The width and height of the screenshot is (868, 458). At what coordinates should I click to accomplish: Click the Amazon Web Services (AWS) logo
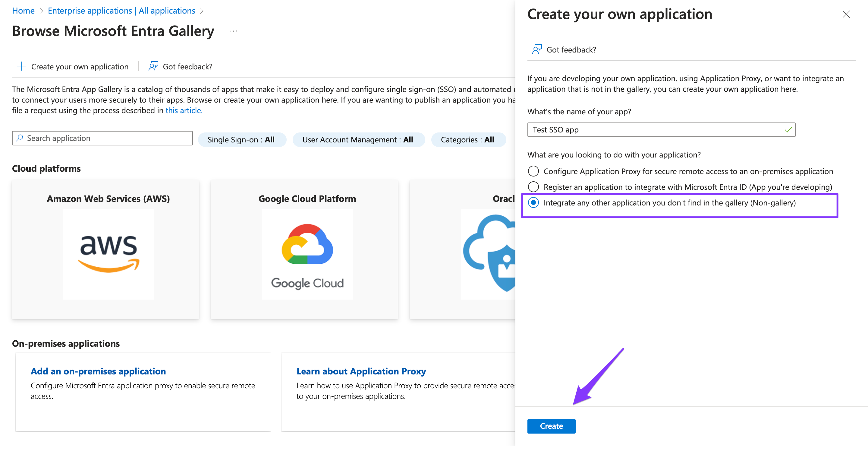[x=108, y=255]
